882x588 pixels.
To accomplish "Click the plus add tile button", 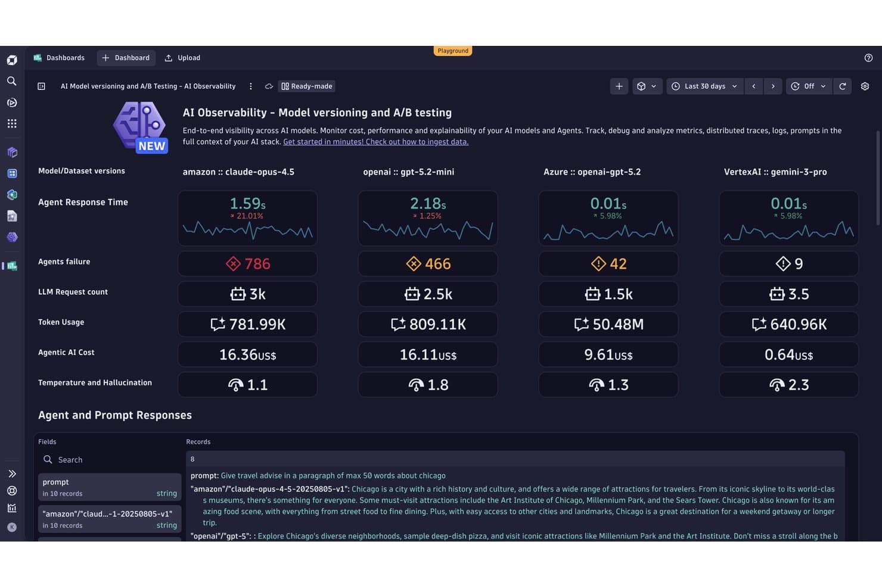I will [619, 86].
